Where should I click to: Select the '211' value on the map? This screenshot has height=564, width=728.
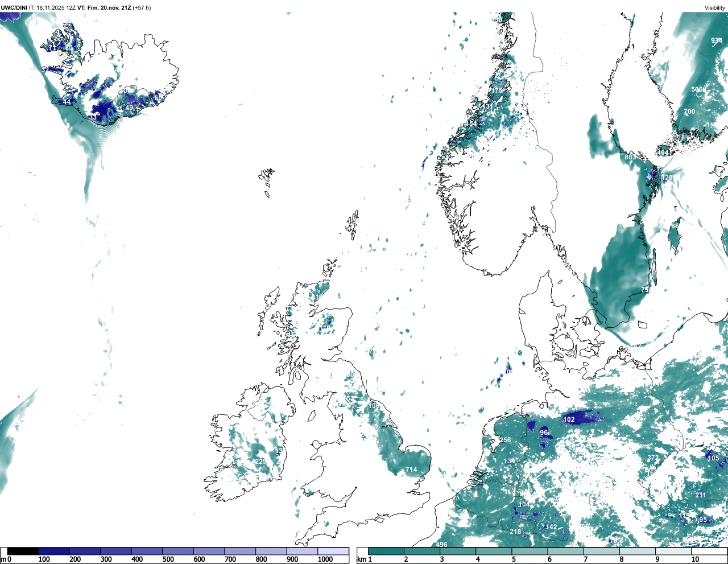(x=701, y=495)
